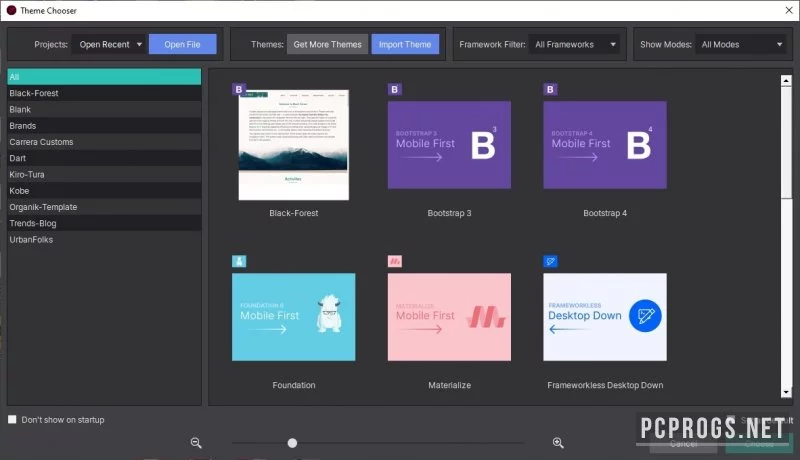The height and width of the screenshot is (460, 800).
Task: Select the All category in sidebar
Action: pyautogui.click(x=104, y=77)
